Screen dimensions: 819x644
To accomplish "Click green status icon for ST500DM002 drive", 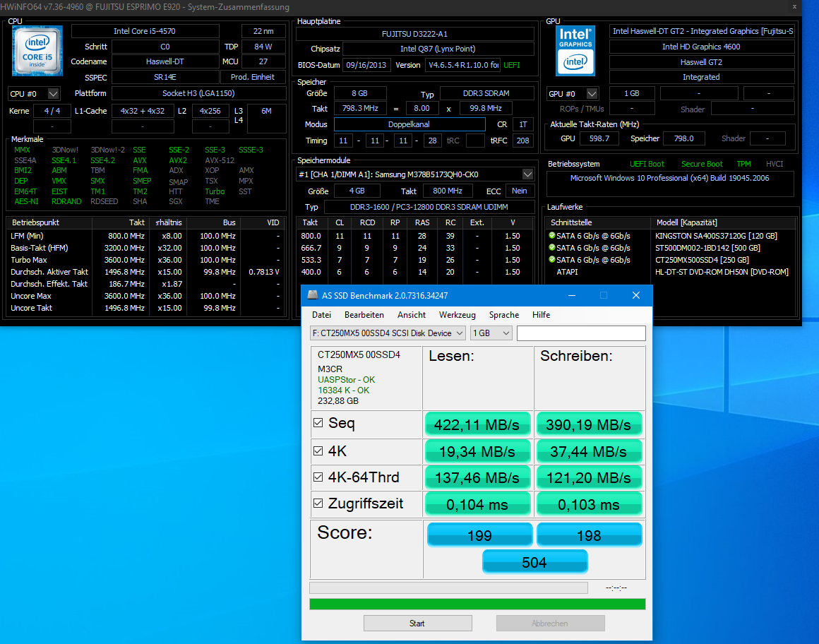I will pos(551,248).
